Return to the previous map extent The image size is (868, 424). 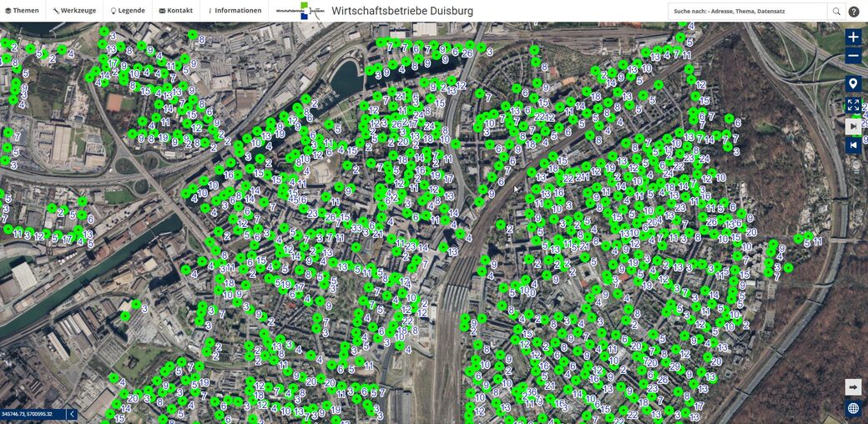(853, 146)
